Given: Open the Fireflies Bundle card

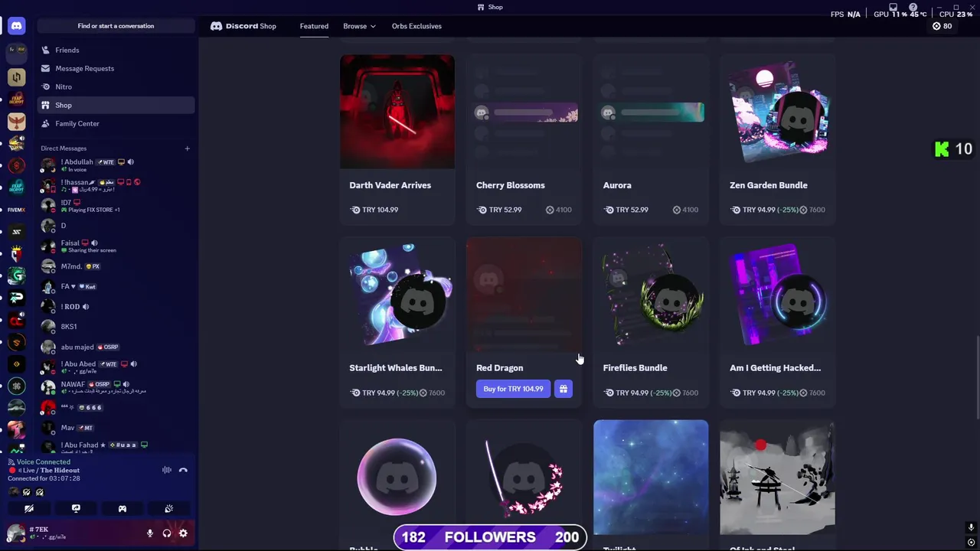Looking at the screenshot, I should coord(651,322).
